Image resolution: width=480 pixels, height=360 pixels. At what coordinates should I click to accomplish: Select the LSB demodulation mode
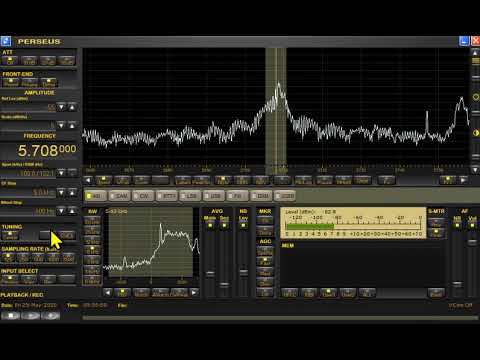pos(190,196)
